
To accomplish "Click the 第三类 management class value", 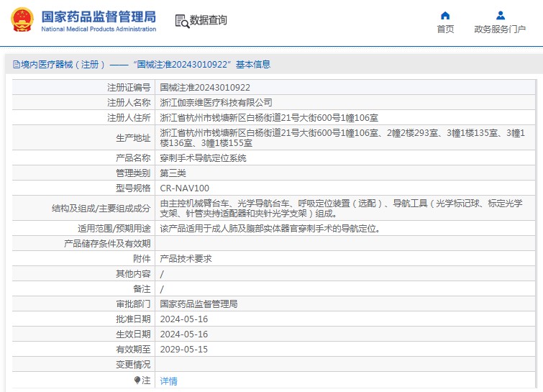I will (x=173, y=173).
